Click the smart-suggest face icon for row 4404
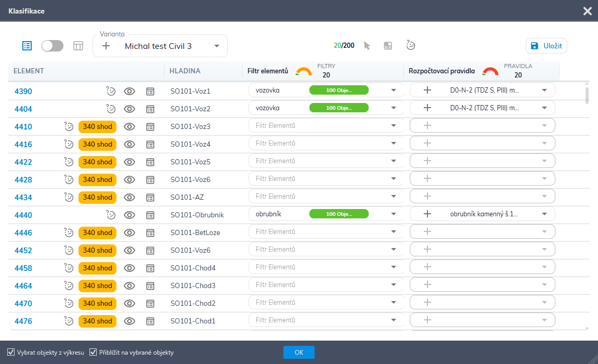Viewport: 598px width, 364px height. (x=110, y=109)
